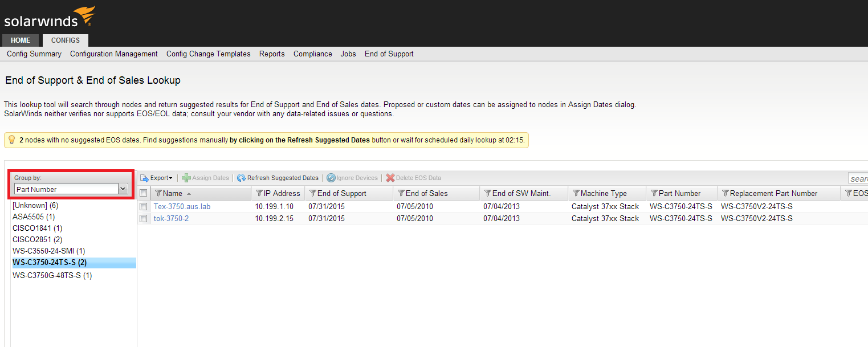Click the filter icon on Name column
This screenshot has height=347, width=868.
[x=158, y=193]
